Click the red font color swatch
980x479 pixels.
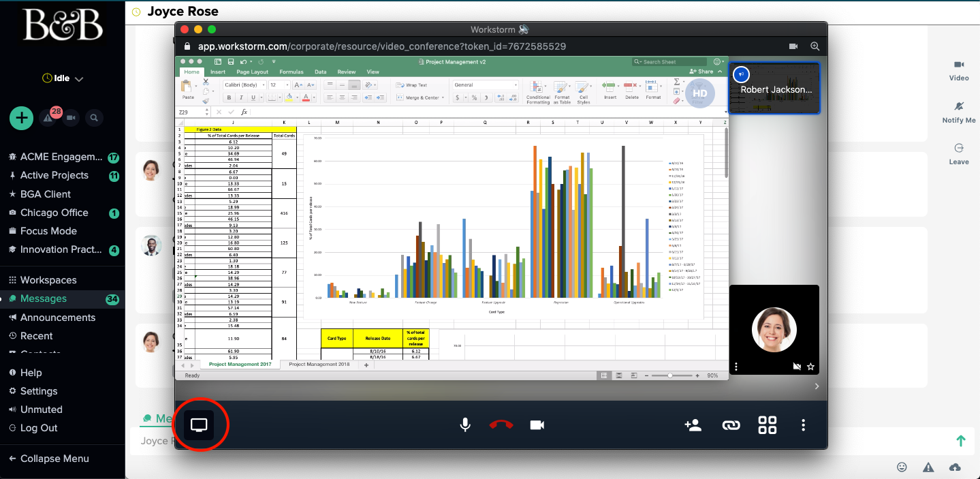pos(305,97)
